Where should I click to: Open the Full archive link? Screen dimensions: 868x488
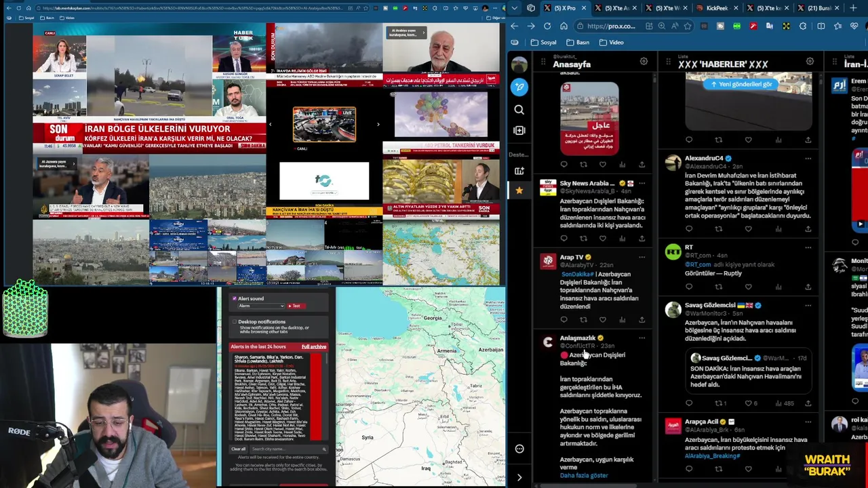[x=313, y=347]
